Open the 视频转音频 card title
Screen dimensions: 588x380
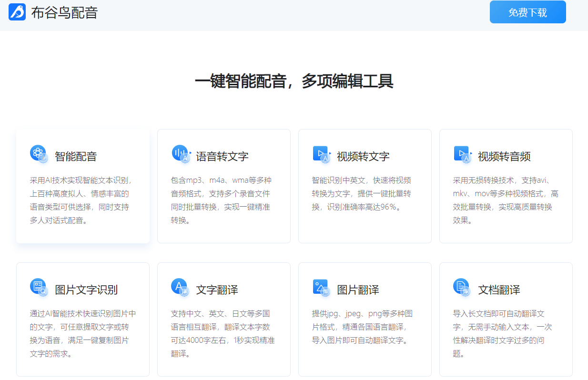click(x=504, y=156)
